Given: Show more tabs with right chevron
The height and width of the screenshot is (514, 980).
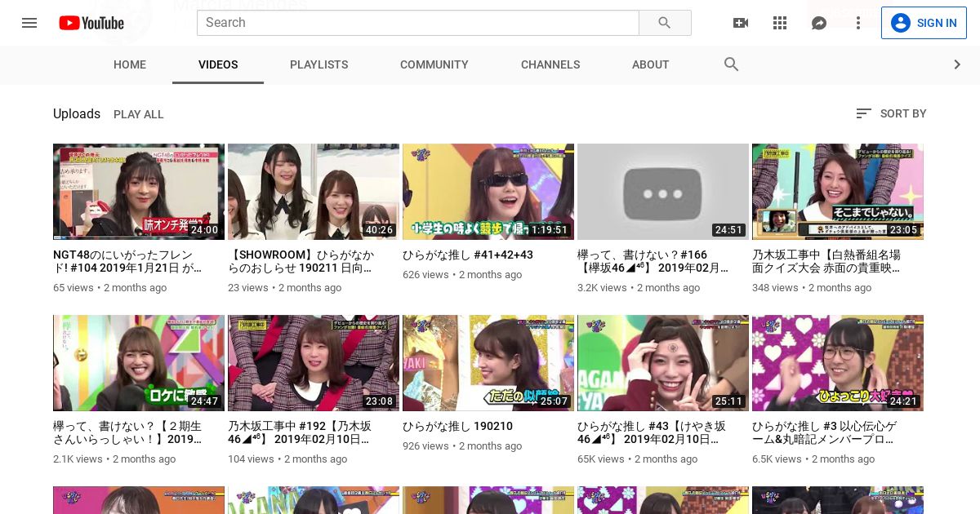Looking at the screenshot, I should pyautogui.click(x=957, y=64).
